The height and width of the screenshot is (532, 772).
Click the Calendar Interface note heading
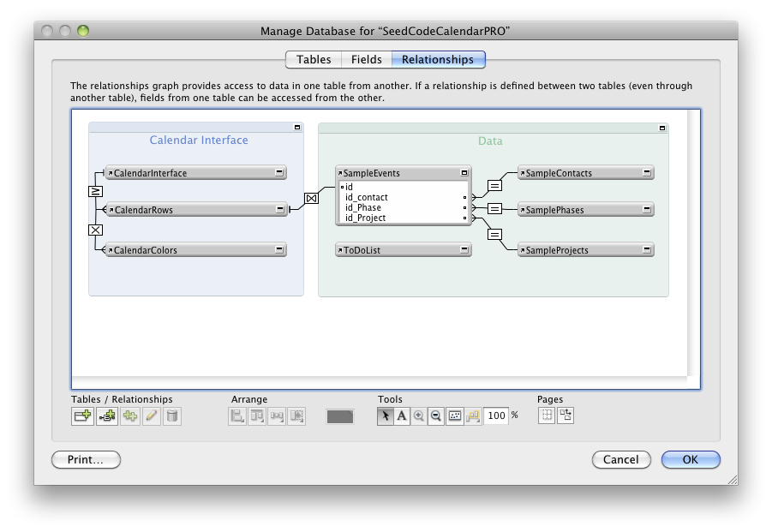tap(199, 140)
